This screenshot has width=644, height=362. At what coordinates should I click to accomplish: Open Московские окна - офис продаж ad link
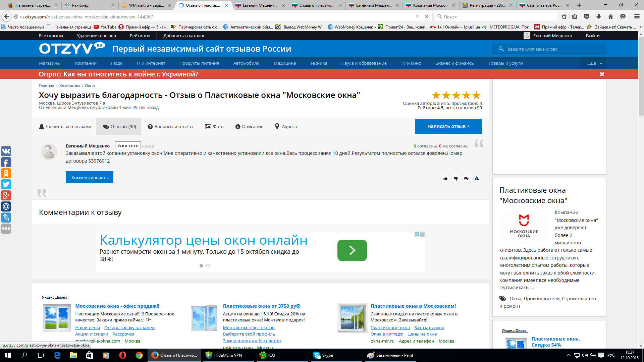click(117, 306)
